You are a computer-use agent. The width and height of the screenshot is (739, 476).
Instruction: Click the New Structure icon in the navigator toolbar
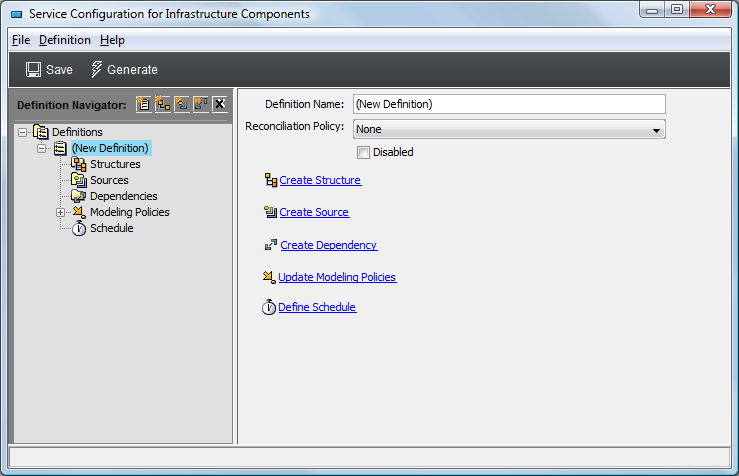(x=163, y=104)
